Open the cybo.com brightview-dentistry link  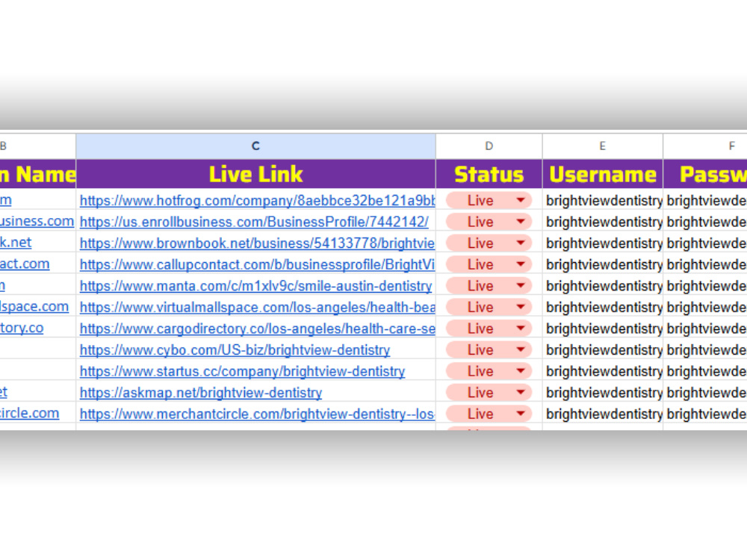tap(235, 350)
